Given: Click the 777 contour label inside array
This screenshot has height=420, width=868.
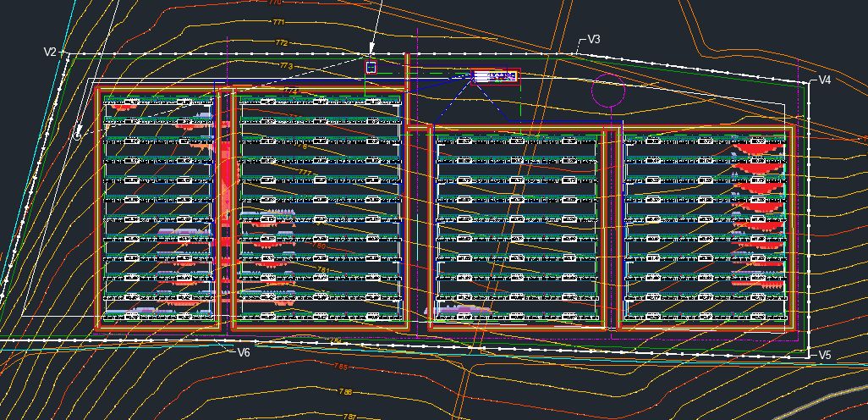Looking at the screenshot, I should pos(303,172).
